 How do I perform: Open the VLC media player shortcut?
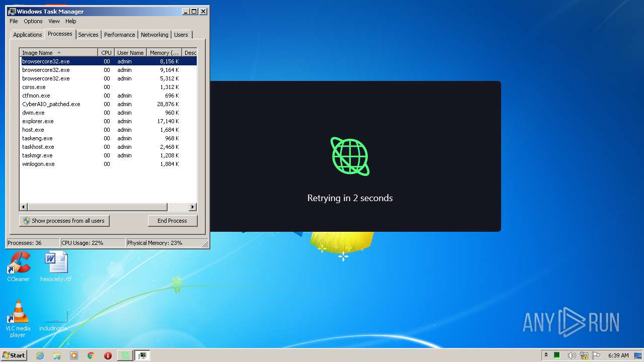[x=18, y=318]
